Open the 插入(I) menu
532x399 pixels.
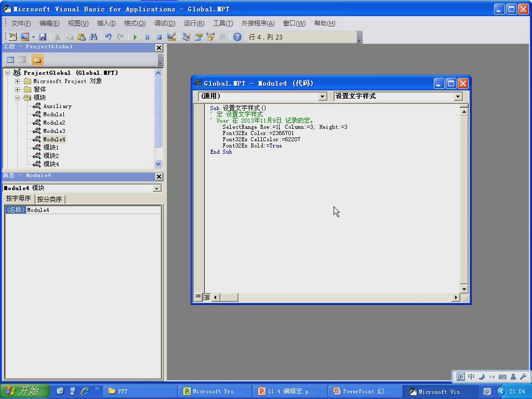pyautogui.click(x=106, y=23)
